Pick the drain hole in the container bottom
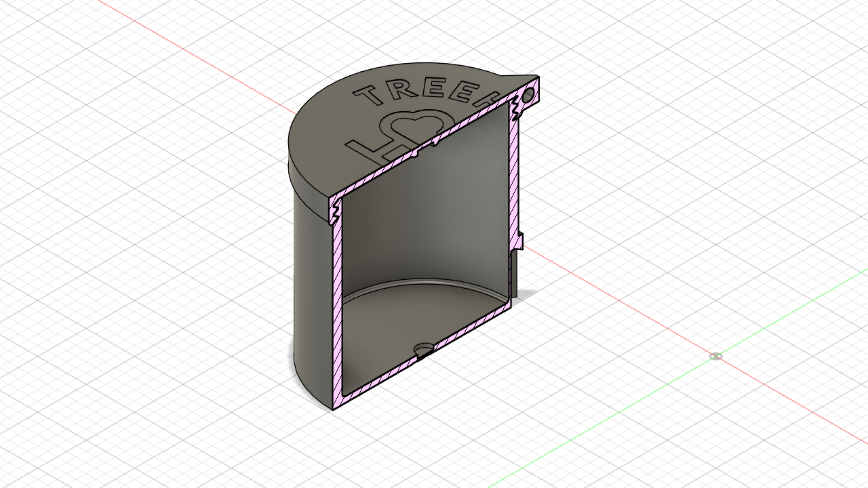 pos(424,349)
